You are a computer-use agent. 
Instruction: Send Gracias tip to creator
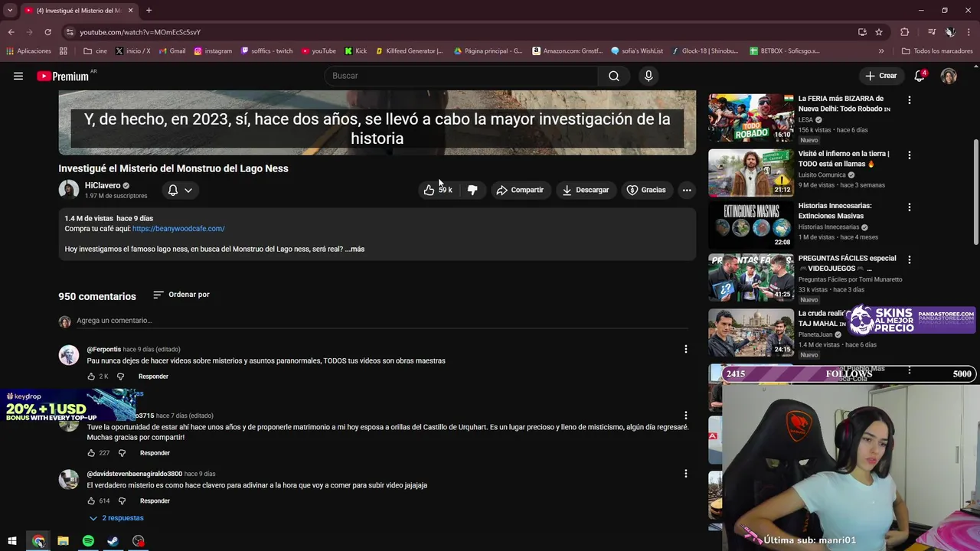click(x=646, y=190)
